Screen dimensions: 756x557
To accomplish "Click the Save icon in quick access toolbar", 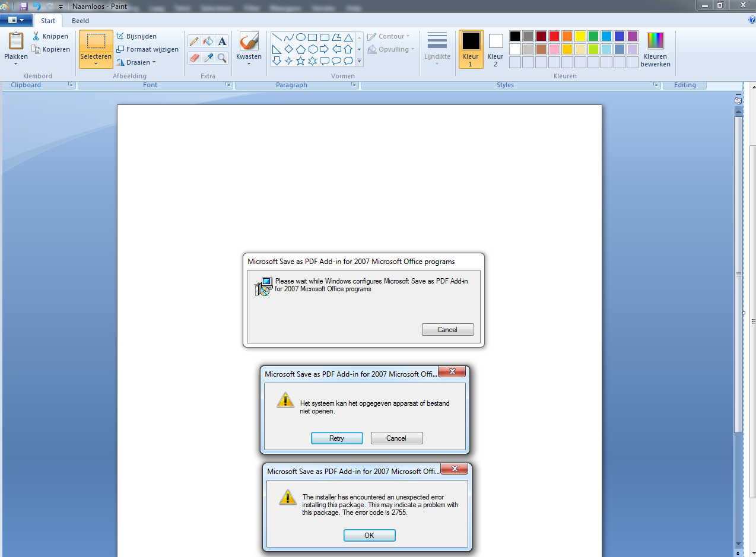I will 24,6.
